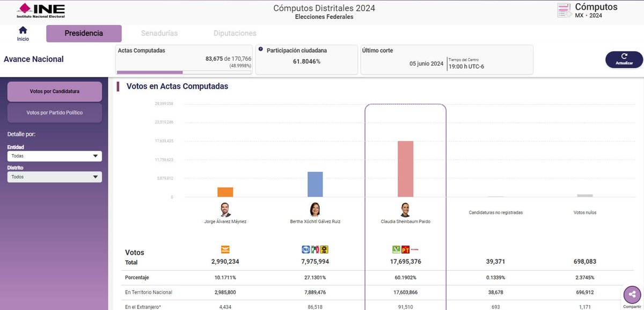Click the PVEM party logo
This screenshot has width=644, height=310.
click(x=396, y=249)
